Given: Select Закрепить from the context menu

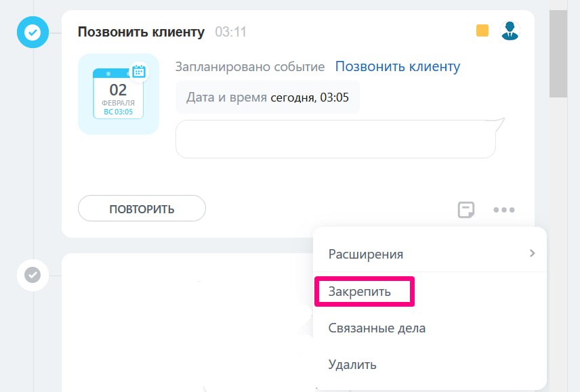Looking at the screenshot, I should pyautogui.click(x=360, y=292).
